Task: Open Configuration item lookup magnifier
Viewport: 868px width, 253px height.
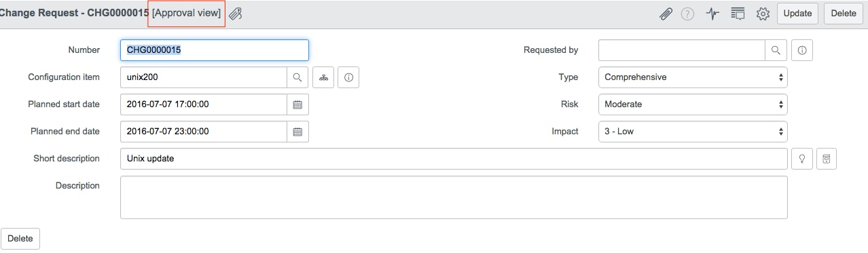Action: [297, 77]
